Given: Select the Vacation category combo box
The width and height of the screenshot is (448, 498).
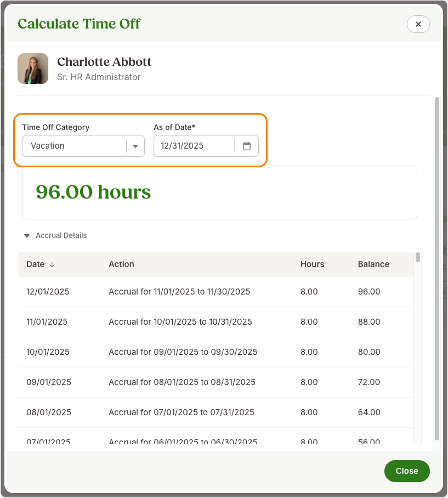Looking at the screenshot, I should pos(83,146).
